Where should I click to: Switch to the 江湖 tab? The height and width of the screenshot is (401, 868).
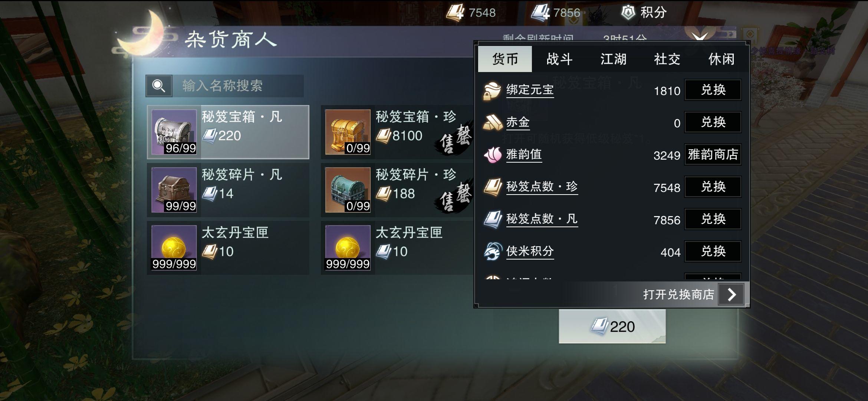[613, 59]
